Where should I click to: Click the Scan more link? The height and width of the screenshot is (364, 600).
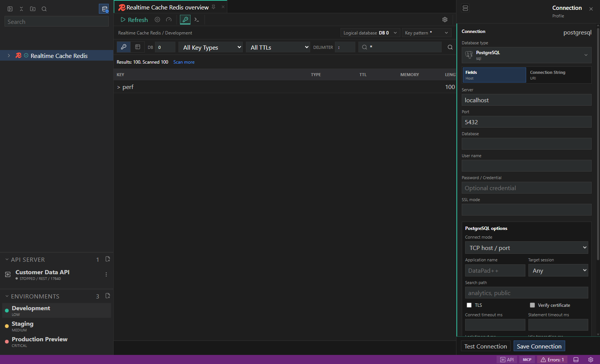(184, 62)
